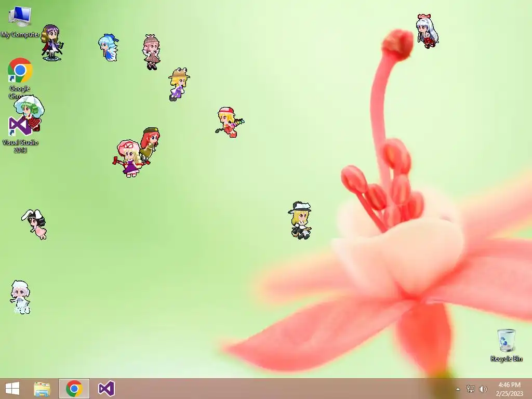Click the rabbit-eared mascot in pink dress

point(35,224)
